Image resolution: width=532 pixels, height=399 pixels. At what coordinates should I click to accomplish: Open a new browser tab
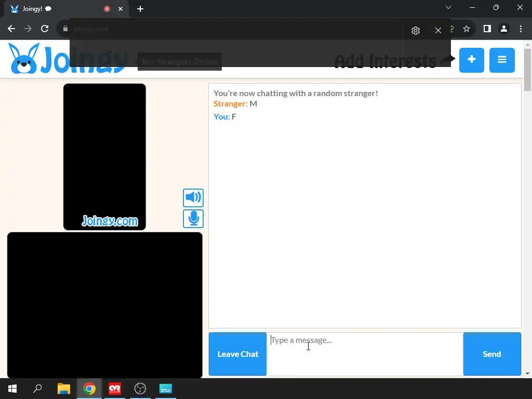click(x=140, y=9)
